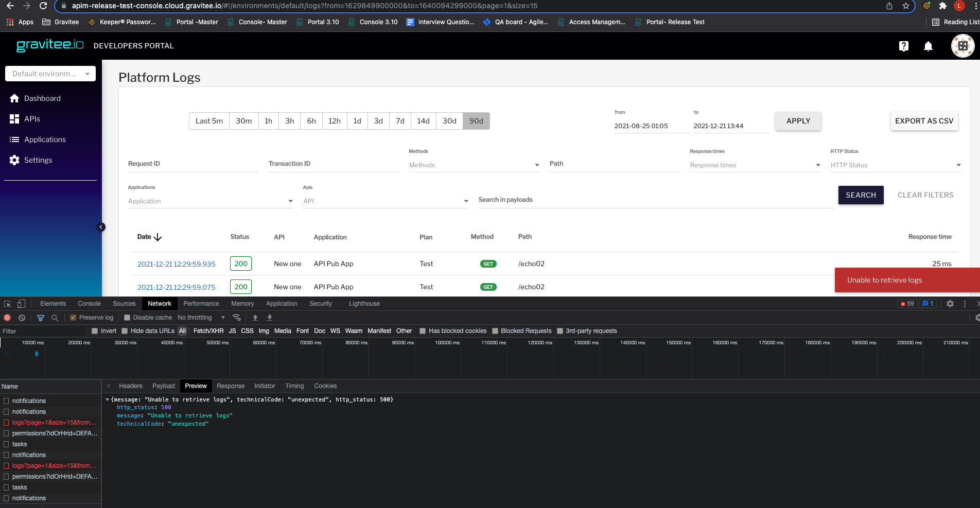Open the network conditions wifi icon
This screenshot has width=980, height=508.
point(237,318)
